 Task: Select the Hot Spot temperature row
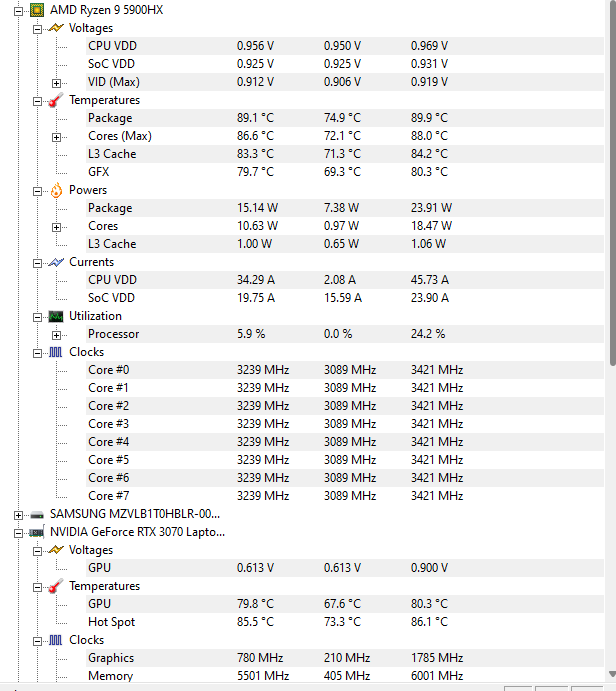coord(345,622)
